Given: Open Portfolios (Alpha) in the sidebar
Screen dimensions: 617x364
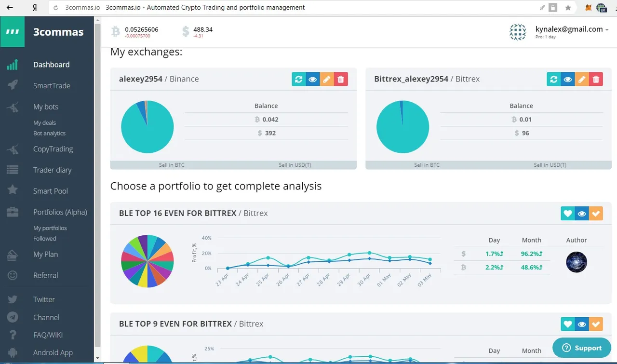Looking at the screenshot, I should pos(60,212).
